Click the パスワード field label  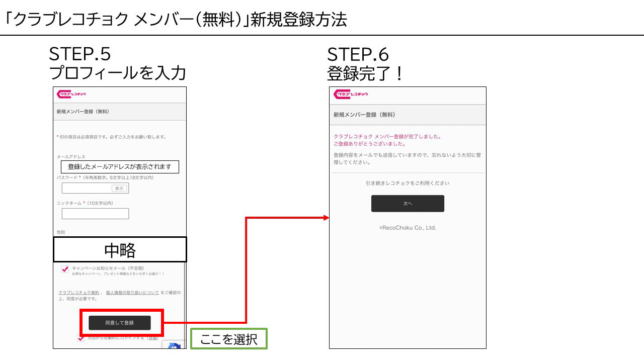[x=105, y=177]
